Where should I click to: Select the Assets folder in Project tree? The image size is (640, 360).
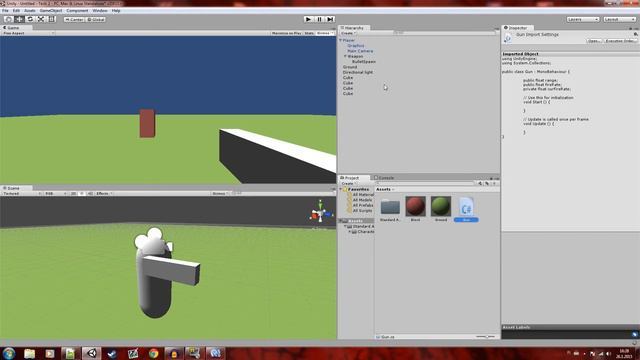click(x=356, y=221)
